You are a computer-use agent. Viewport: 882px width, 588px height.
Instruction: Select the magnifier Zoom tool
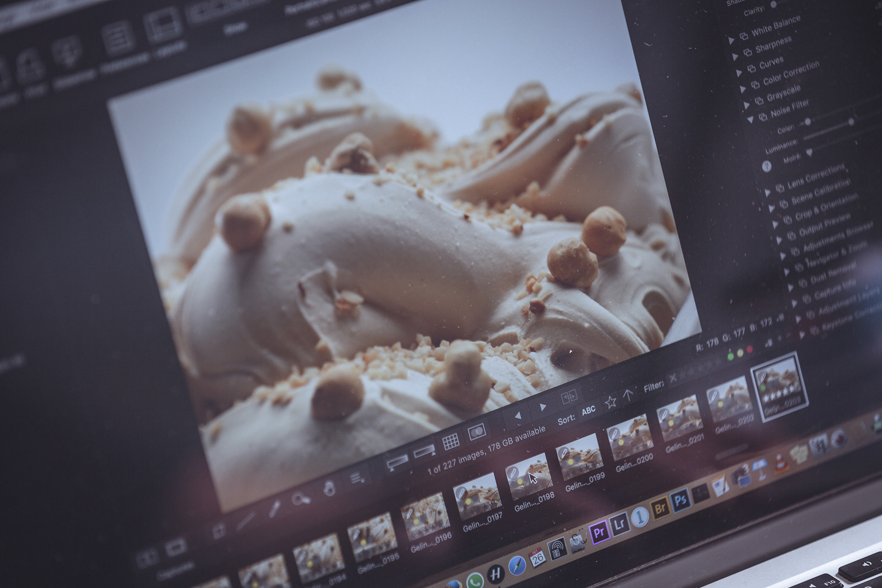[x=301, y=498]
